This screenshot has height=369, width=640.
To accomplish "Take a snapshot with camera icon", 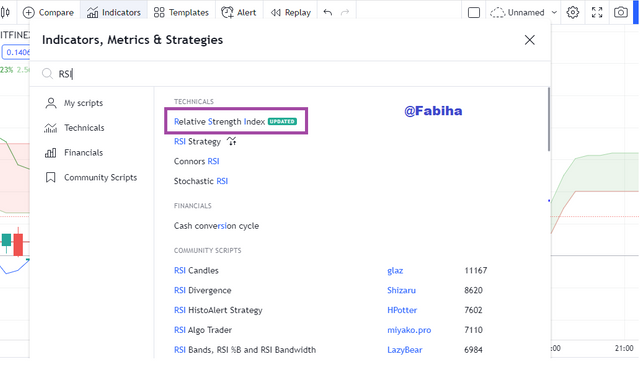I will point(620,13).
